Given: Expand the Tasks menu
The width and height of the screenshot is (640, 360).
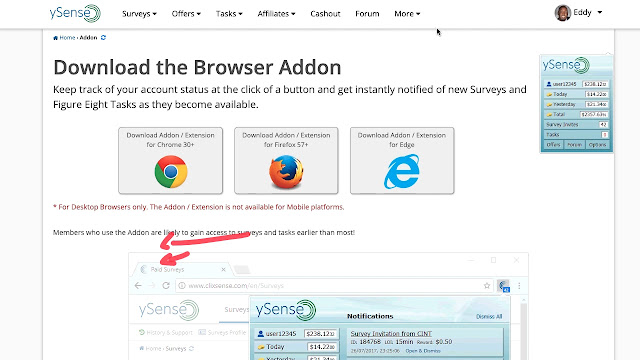Looking at the screenshot, I should tap(229, 13).
